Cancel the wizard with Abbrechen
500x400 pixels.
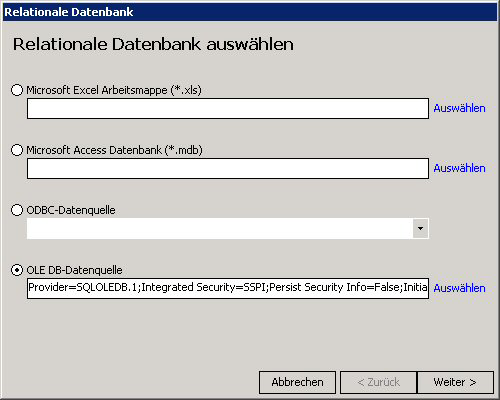(x=297, y=382)
